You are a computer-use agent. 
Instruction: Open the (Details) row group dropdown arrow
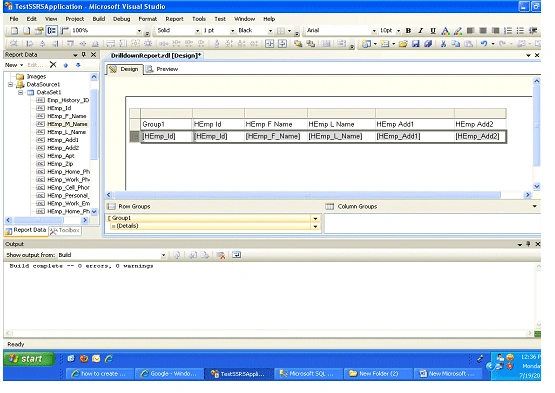[x=315, y=227]
